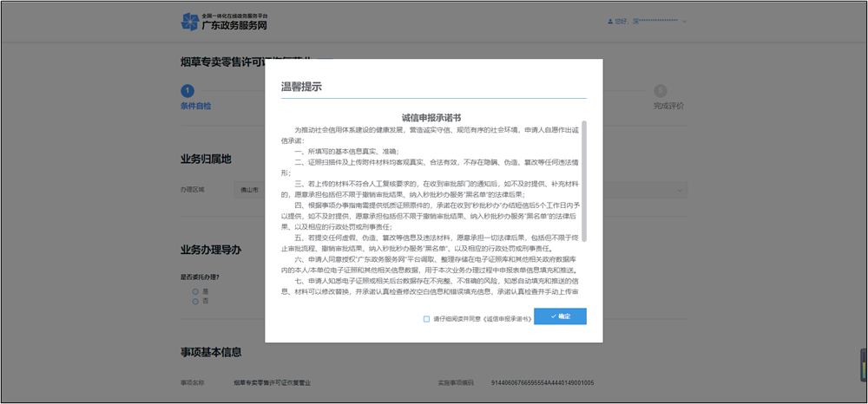
Task: Click the 您好 greeting username text
Action: 647,22
